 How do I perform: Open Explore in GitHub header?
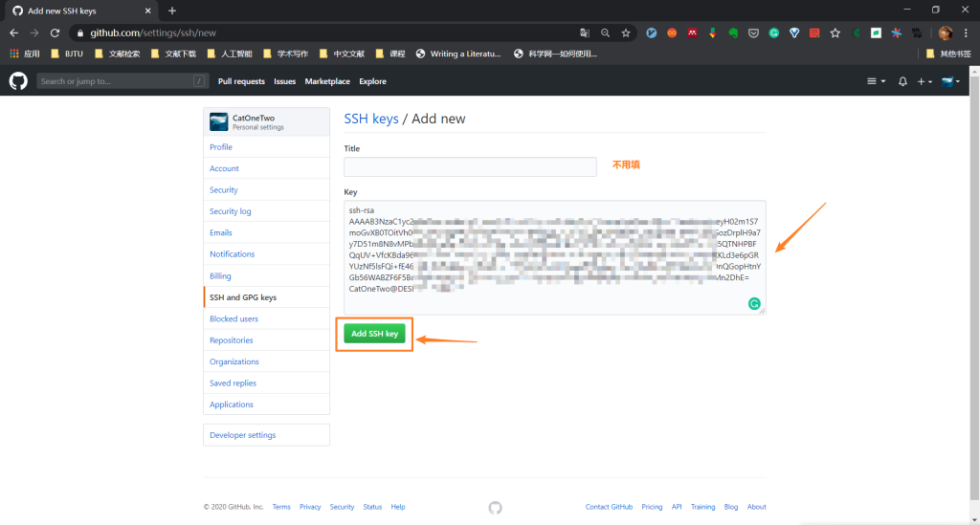(x=372, y=81)
